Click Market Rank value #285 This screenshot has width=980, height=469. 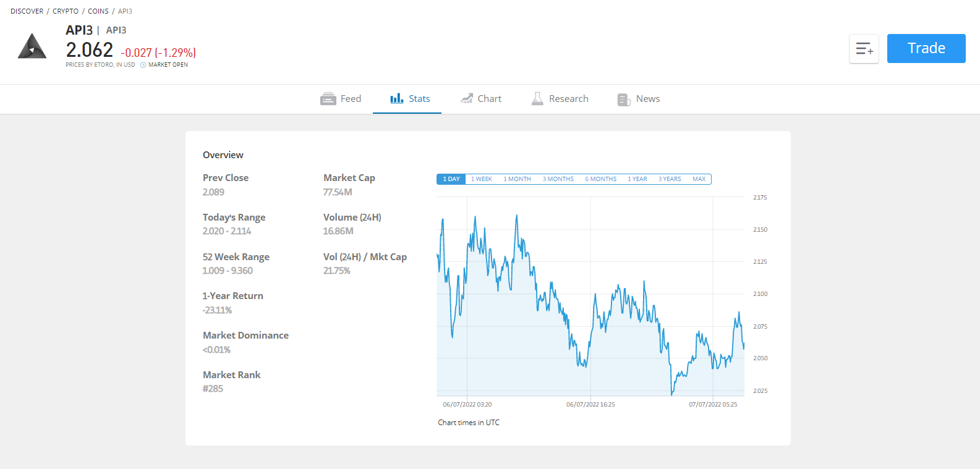point(213,389)
